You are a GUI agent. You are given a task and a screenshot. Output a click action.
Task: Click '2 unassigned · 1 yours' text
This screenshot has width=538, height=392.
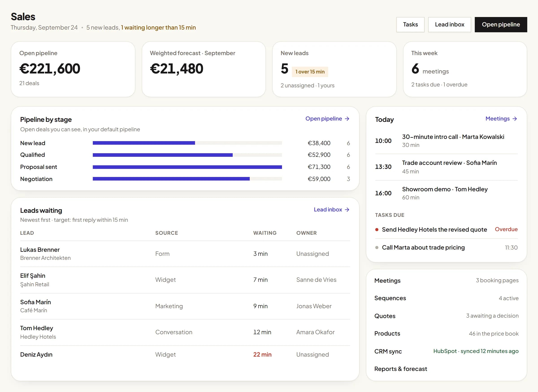point(307,85)
